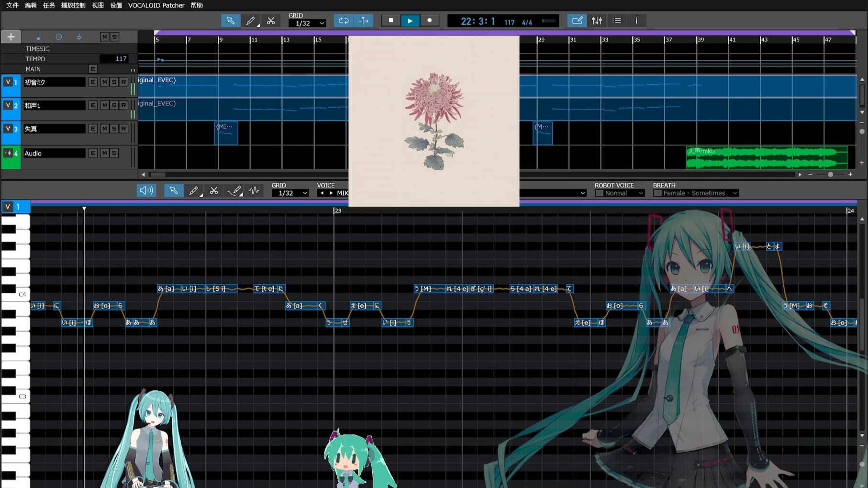Viewport: 868px width, 488px height.
Task: Start recording with the record button
Action: pos(430,21)
